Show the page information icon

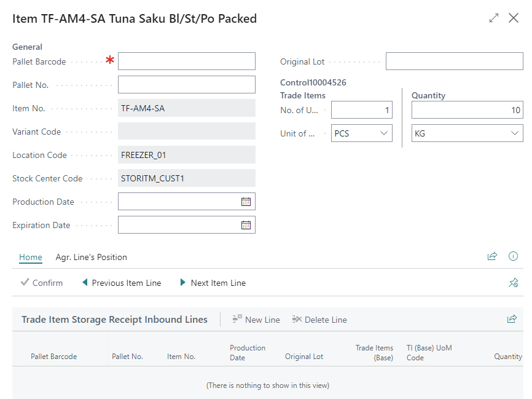click(x=514, y=256)
